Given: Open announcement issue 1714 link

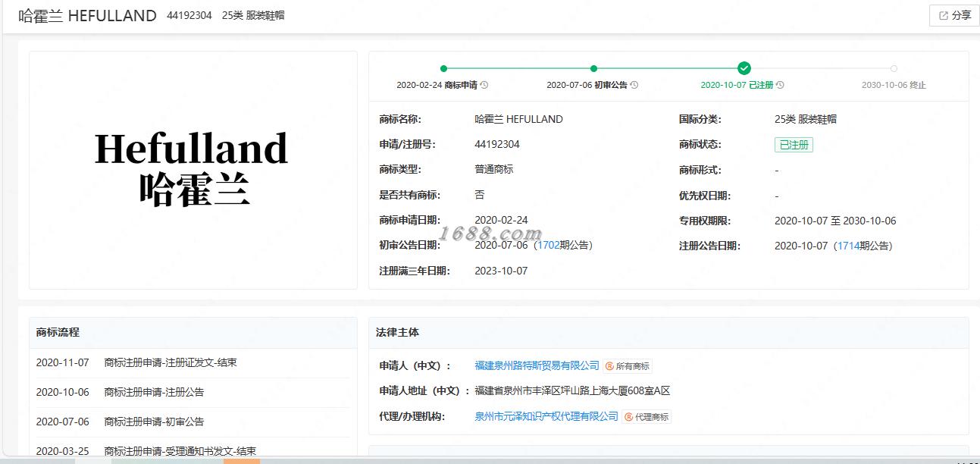Looking at the screenshot, I should coord(848,246).
